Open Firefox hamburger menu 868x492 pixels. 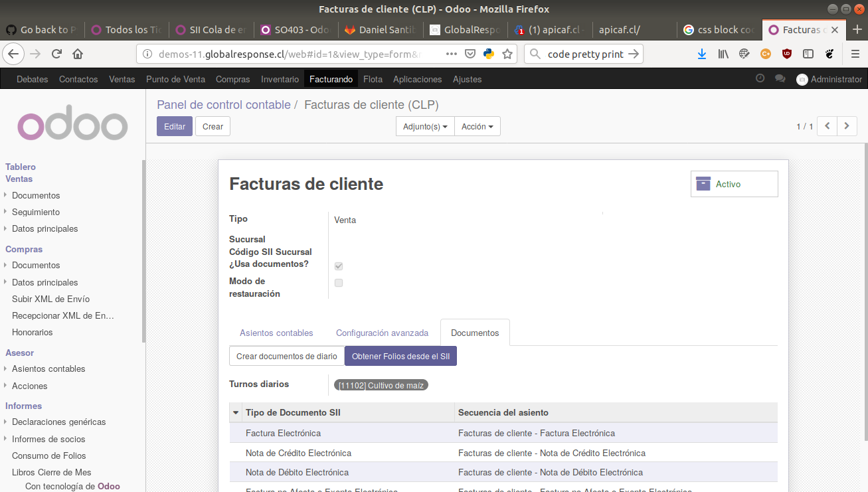(855, 54)
